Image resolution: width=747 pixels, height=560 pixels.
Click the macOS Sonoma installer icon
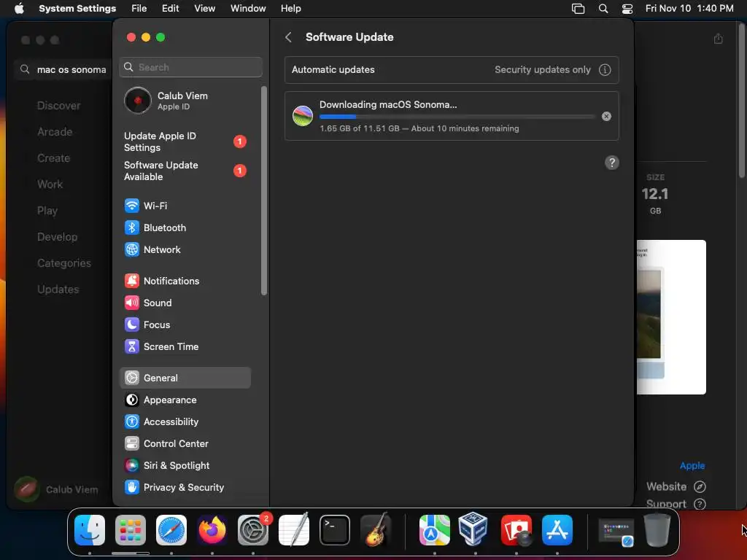coord(303,116)
